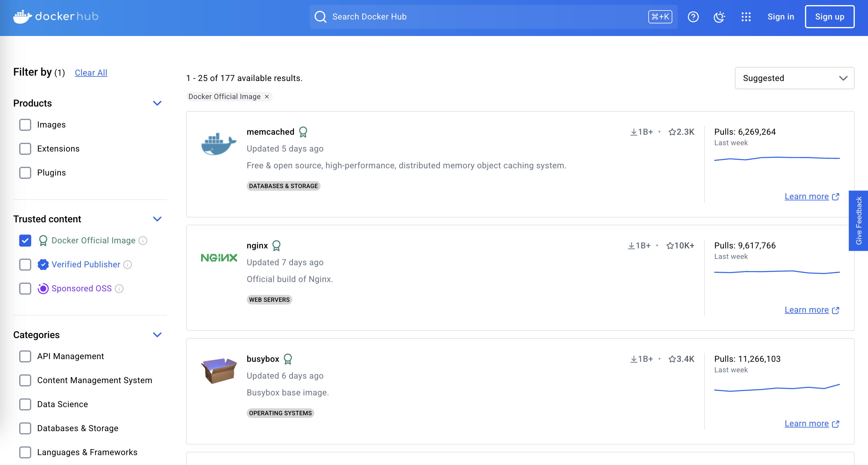Tick the Databases & Storage category
This screenshot has height=465, width=868.
click(x=25, y=428)
